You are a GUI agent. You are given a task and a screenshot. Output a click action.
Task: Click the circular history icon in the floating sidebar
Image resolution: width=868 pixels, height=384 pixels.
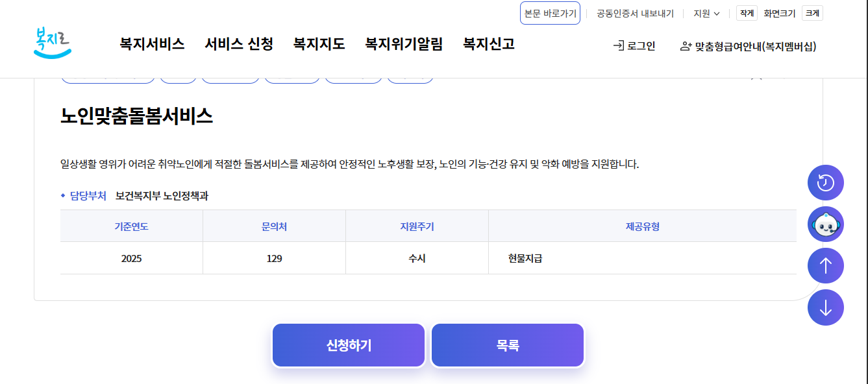(x=825, y=182)
